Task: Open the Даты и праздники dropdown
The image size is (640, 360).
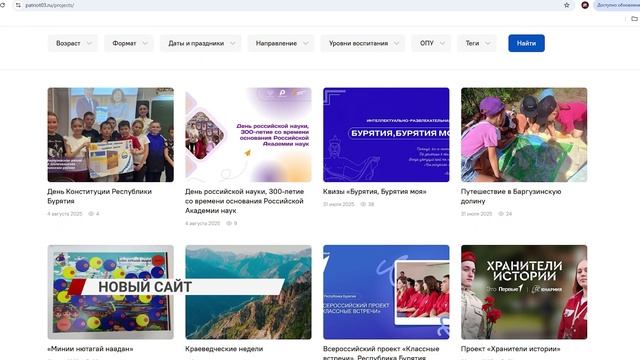Action: (201, 43)
